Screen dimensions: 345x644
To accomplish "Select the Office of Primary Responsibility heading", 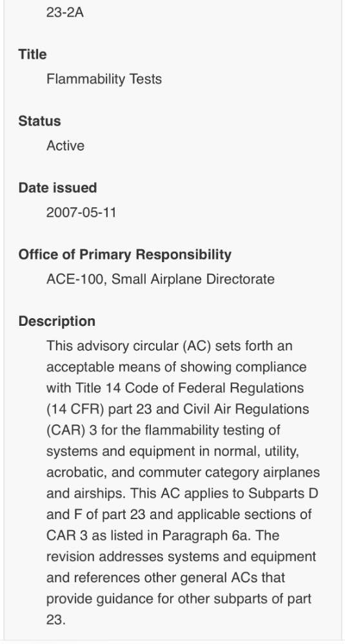I will [x=124, y=254].
